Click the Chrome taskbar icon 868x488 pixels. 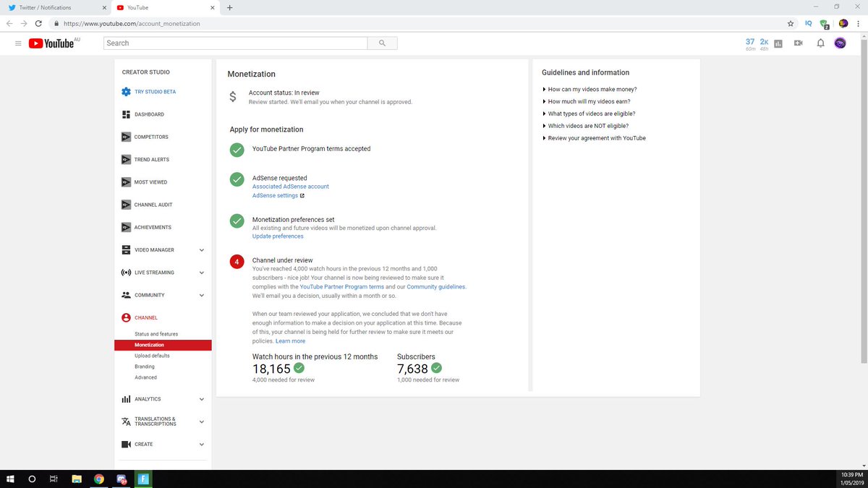99,479
